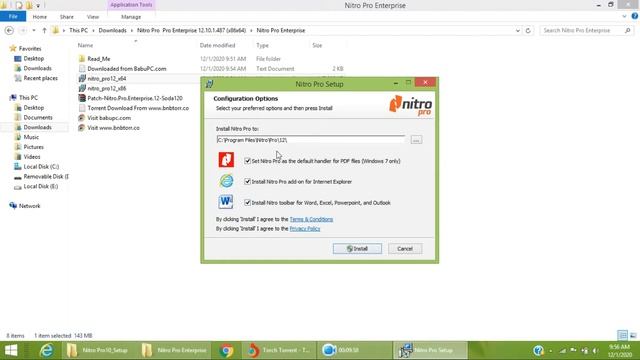The height and width of the screenshot is (360, 640).
Task: Open the Manage ribbon tab
Action: point(131,17)
